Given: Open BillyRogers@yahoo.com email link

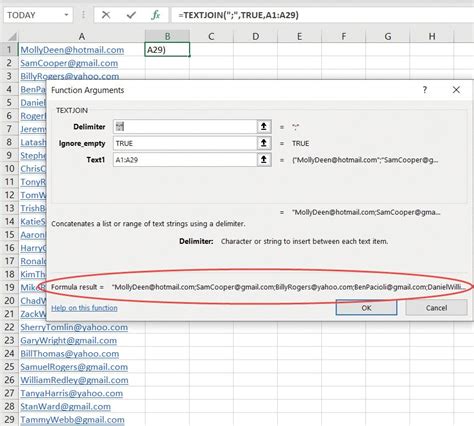Looking at the screenshot, I should pos(70,76).
